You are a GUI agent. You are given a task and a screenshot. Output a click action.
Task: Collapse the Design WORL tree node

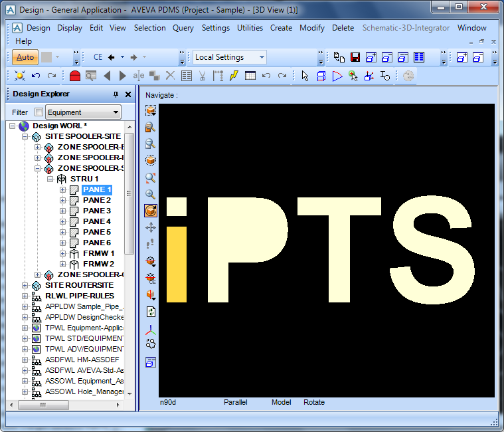coord(12,126)
